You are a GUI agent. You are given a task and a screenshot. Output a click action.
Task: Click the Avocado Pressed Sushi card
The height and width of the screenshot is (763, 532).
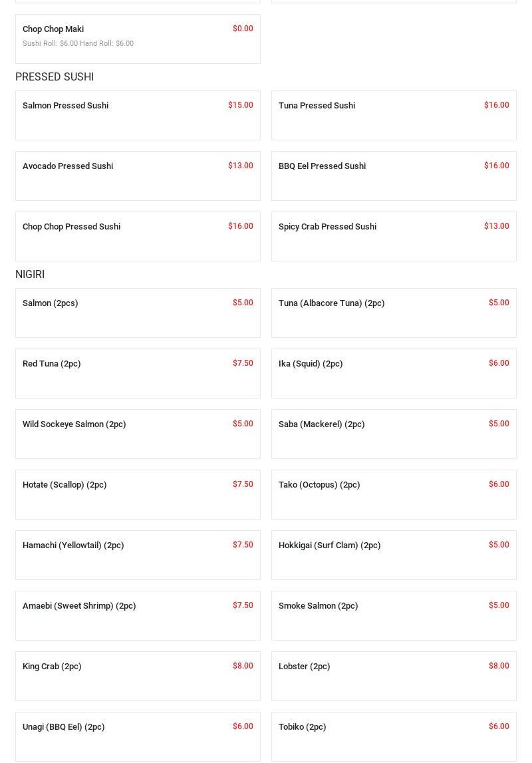(68, 166)
